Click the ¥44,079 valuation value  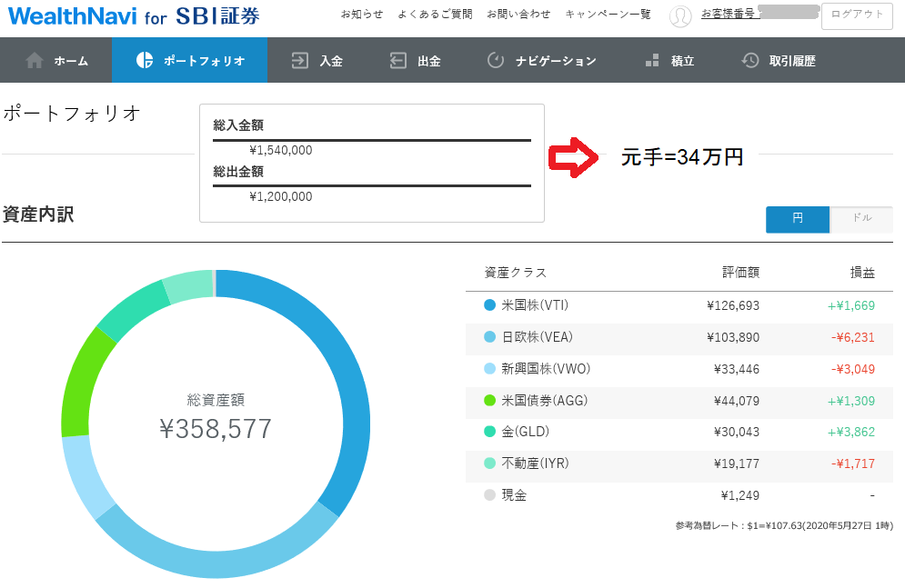click(x=737, y=401)
